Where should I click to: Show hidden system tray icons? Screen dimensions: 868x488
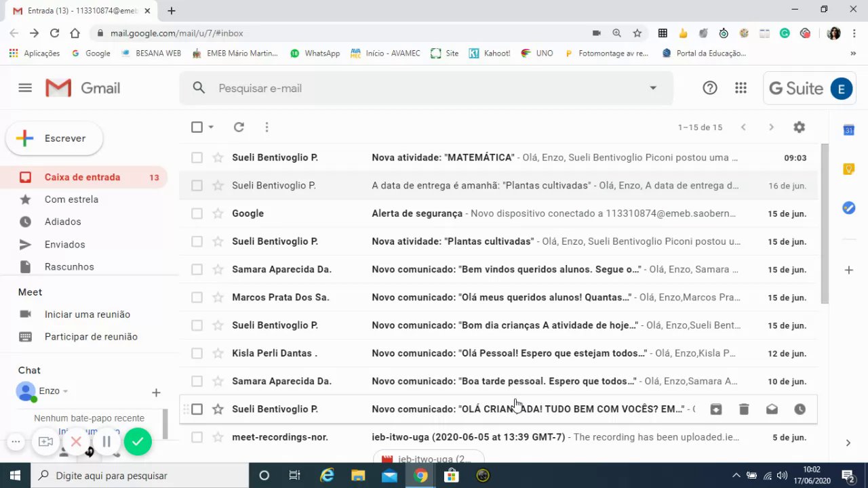[735, 476]
